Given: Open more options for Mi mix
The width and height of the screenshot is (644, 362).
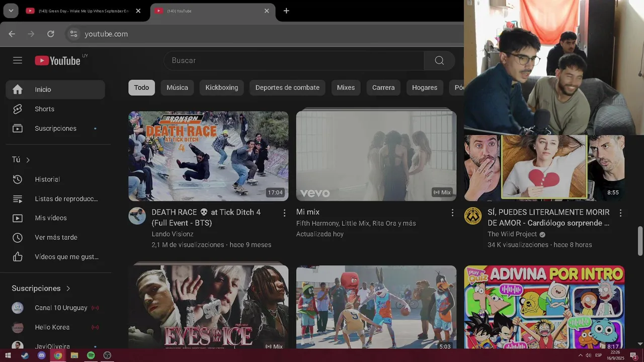Looking at the screenshot, I should tap(452, 213).
